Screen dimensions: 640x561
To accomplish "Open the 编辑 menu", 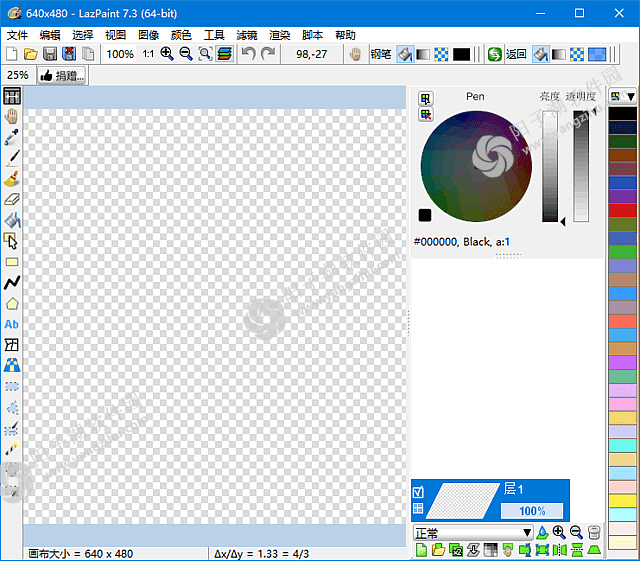I will pyautogui.click(x=50, y=35).
